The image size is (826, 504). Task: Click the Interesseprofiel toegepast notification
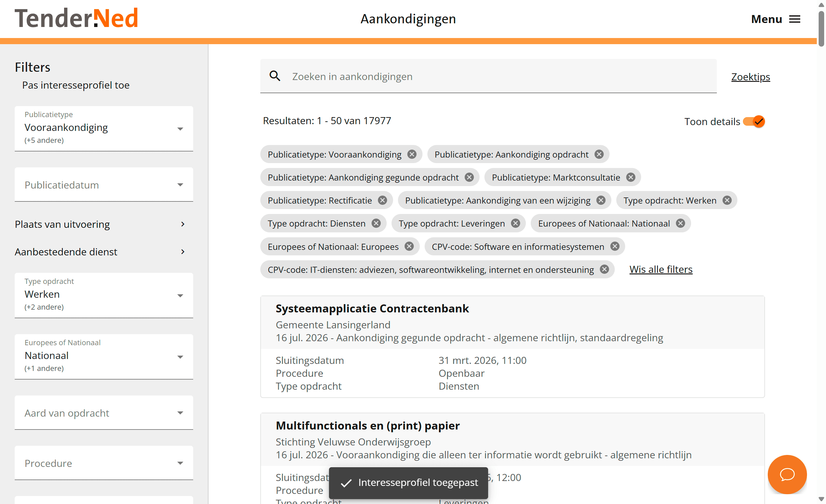[408, 483]
